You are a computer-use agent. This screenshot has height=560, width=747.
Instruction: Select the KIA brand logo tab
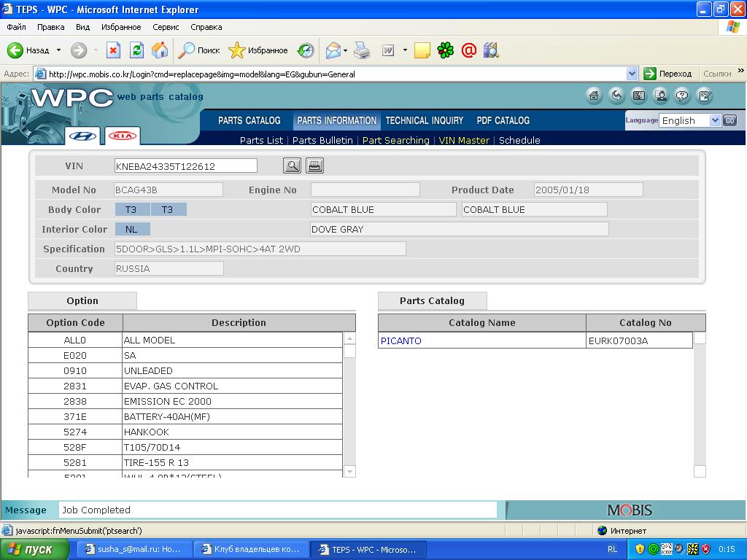pyautogui.click(x=122, y=136)
